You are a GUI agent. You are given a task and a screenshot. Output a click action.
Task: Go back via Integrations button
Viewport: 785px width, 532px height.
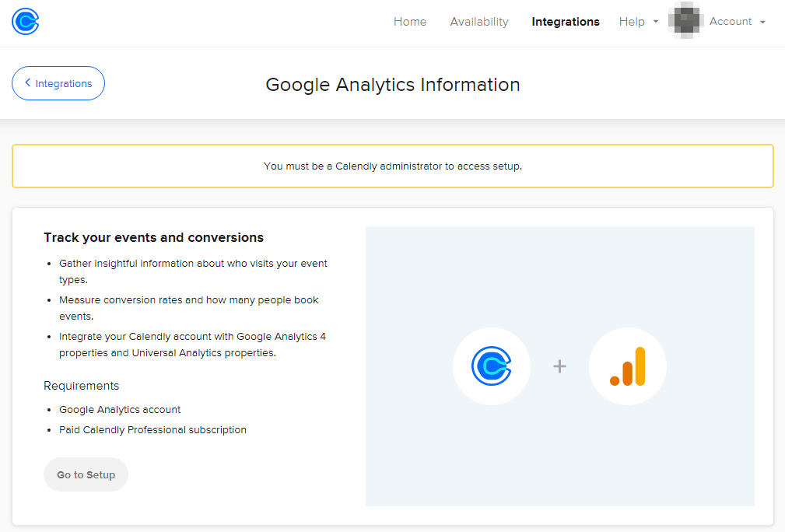coord(58,83)
